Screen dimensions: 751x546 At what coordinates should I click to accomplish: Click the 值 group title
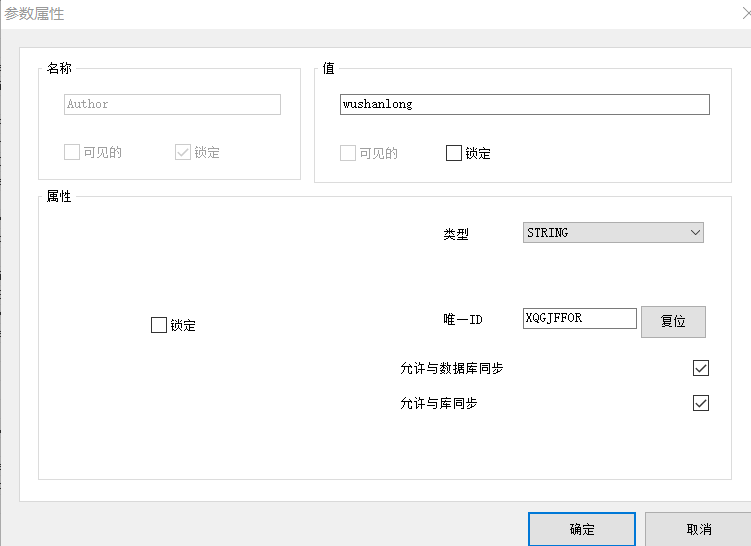pyautogui.click(x=329, y=68)
